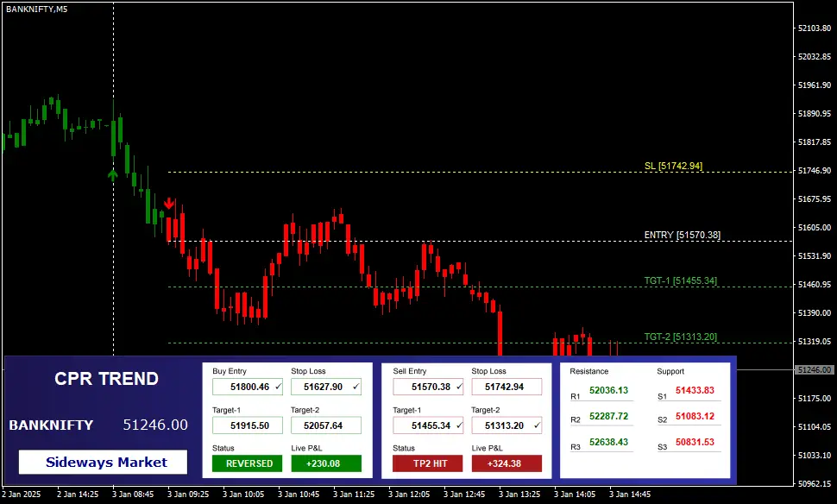Click the CPR TREND panel title
This screenshot has width=837, height=504.
point(106,379)
